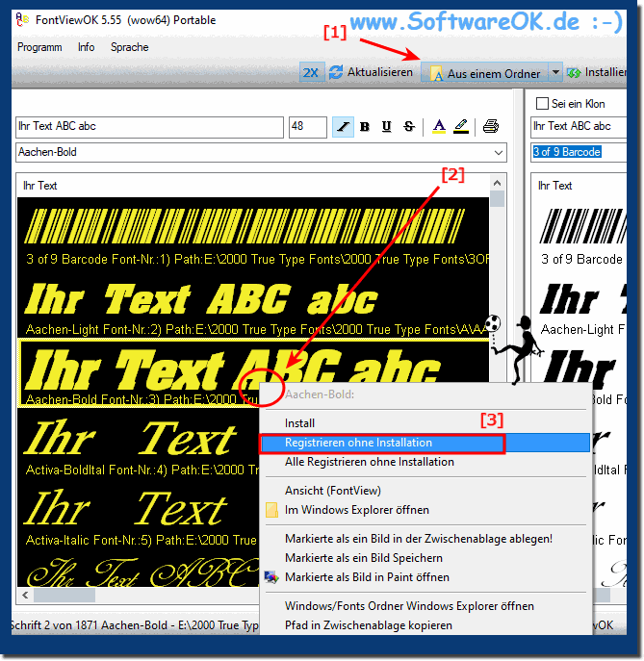Open the Programm menu

pyautogui.click(x=39, y=47)
